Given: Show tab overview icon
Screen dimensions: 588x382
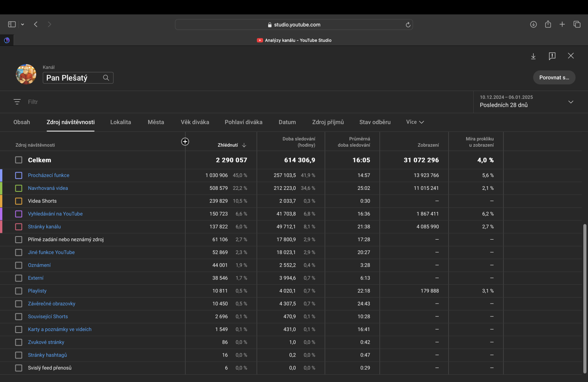Looking at the screenshot, I should tap(577, 24).
